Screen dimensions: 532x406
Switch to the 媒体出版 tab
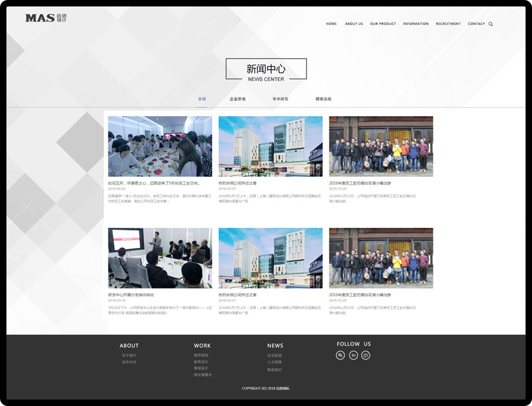coord(324,99)
